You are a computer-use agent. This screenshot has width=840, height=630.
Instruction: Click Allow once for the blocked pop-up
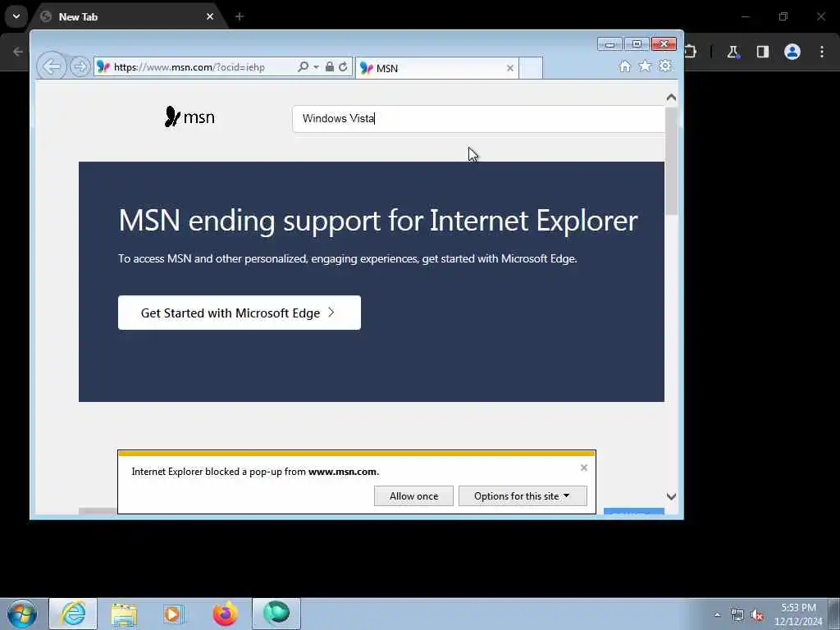[x=413, y=496]
